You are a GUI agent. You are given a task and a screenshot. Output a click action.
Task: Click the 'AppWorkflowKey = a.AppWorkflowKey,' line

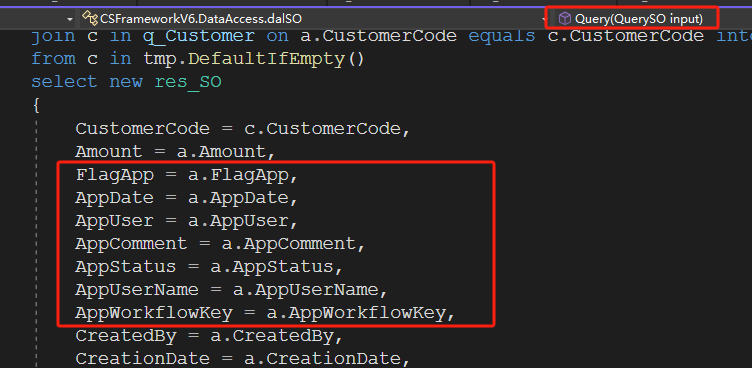click(x=265, y=313)
